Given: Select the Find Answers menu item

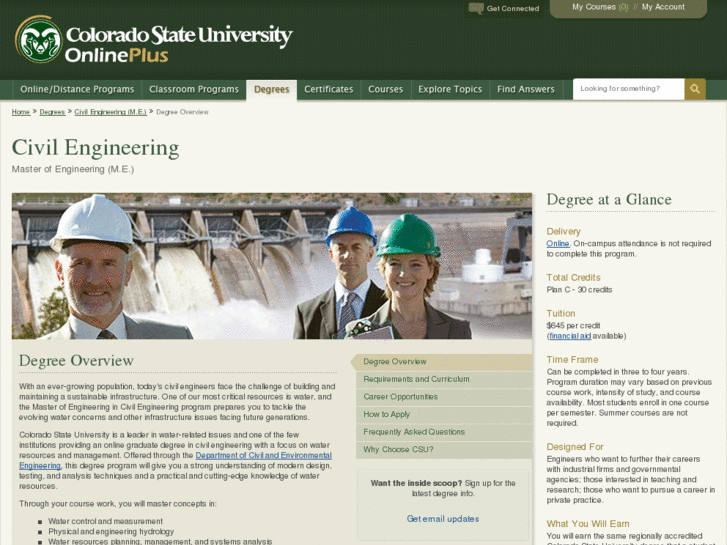Looking at the screenshot, I should pyautogui.click(x=526, y=89).
